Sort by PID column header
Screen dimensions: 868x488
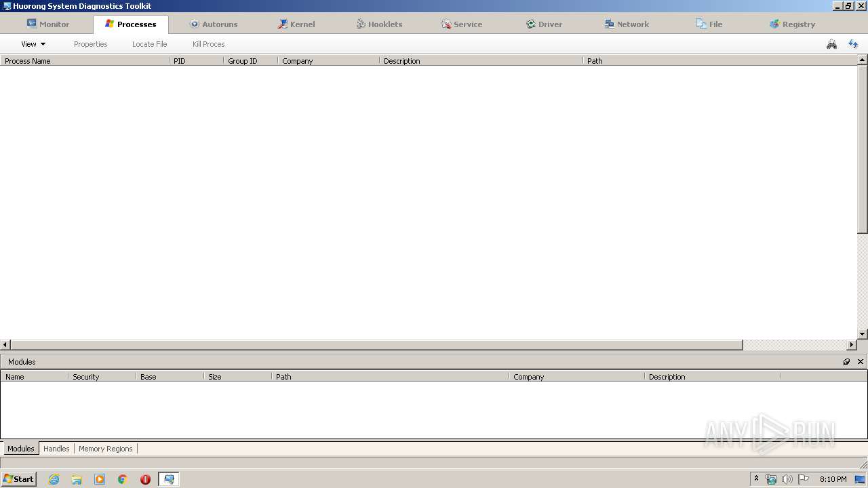click(196, 61)
